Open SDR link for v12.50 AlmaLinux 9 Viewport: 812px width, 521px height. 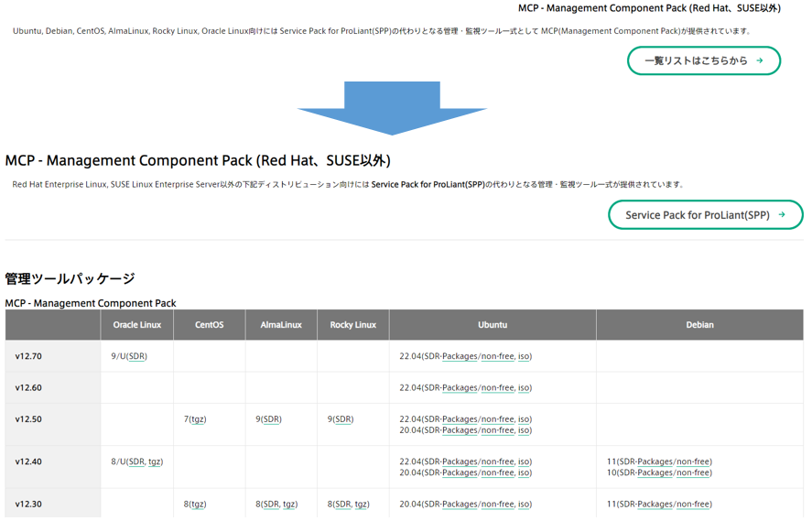271,419
